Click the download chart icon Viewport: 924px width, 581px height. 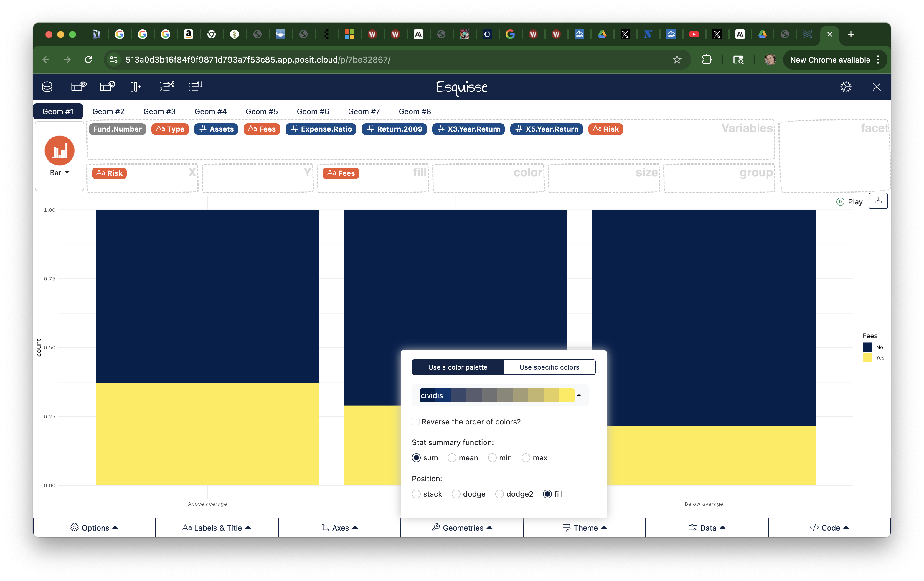point(878,201)
